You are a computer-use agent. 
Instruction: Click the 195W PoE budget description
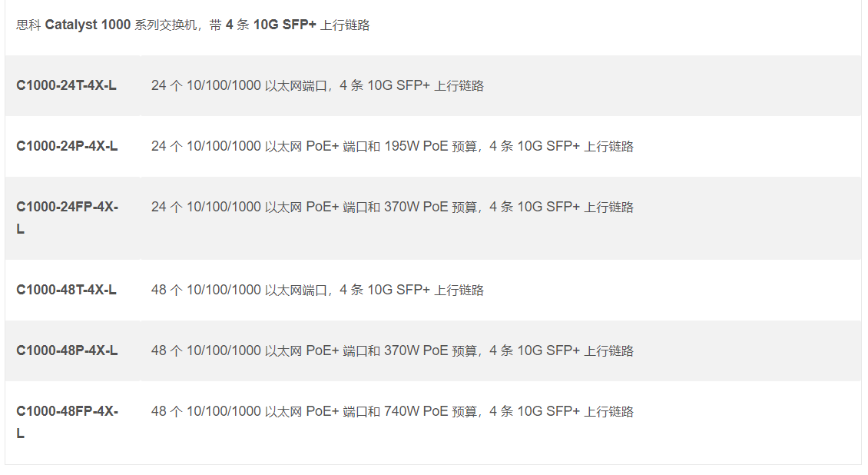click(x=392, y=146)
